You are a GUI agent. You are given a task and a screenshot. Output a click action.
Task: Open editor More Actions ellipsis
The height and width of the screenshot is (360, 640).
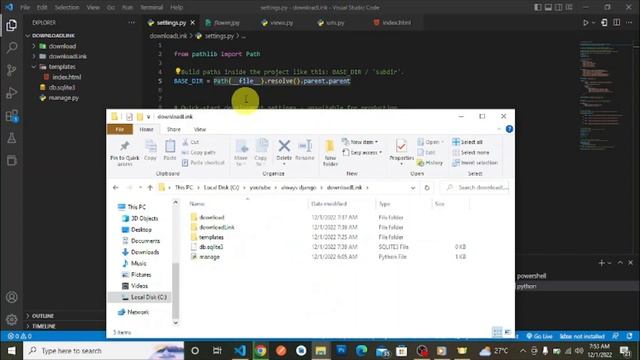pos(629,23)
